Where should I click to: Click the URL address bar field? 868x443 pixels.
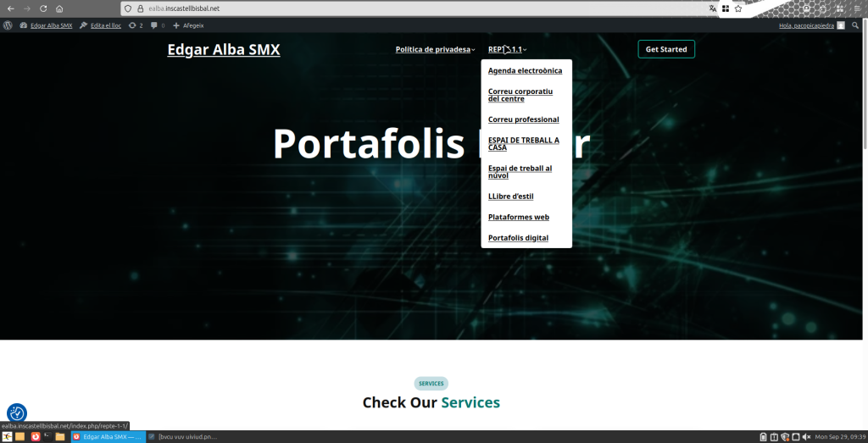pyautogui.click(x=415, y=8)
